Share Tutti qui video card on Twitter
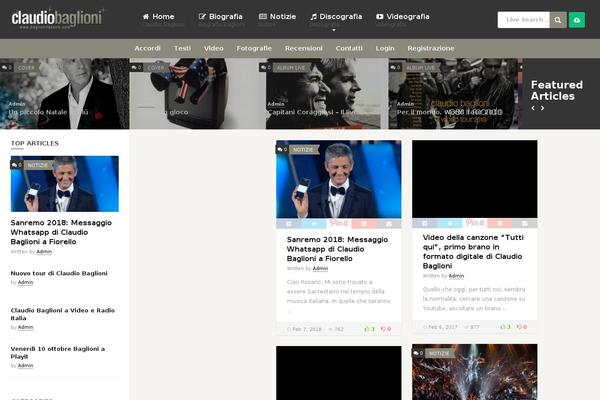The width and height of the screenshot is (600, 400). point(450,223)
